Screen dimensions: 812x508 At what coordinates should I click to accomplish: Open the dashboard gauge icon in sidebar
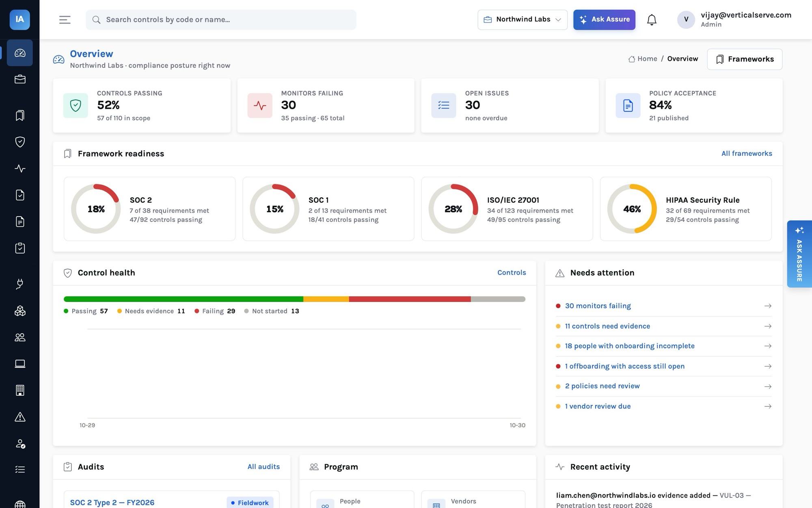click(20, 53)
